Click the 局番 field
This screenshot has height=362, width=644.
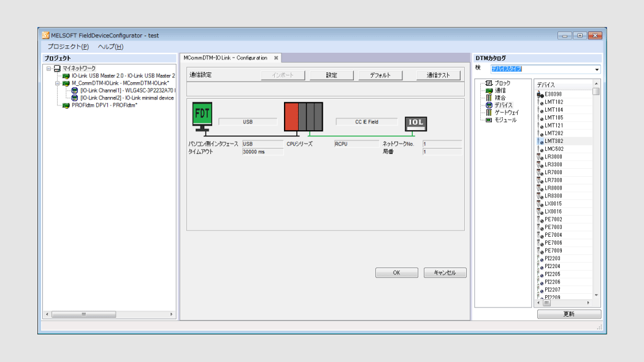click(442, 152)
